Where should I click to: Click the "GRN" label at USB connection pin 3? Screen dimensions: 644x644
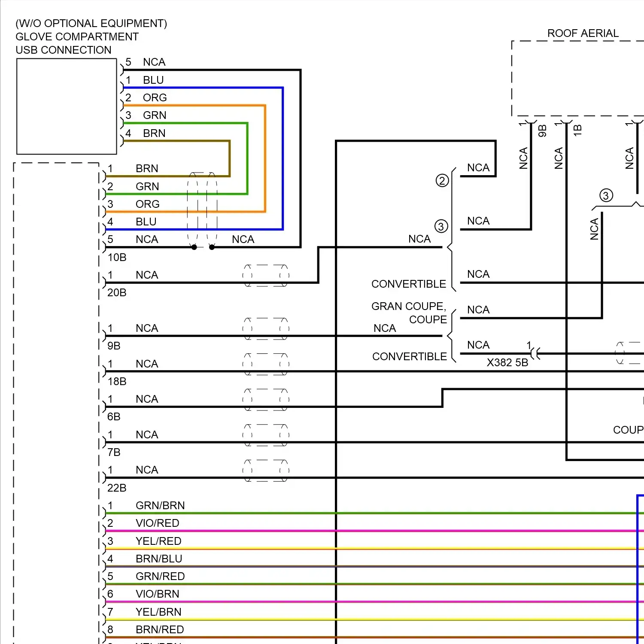coord(155,115)
